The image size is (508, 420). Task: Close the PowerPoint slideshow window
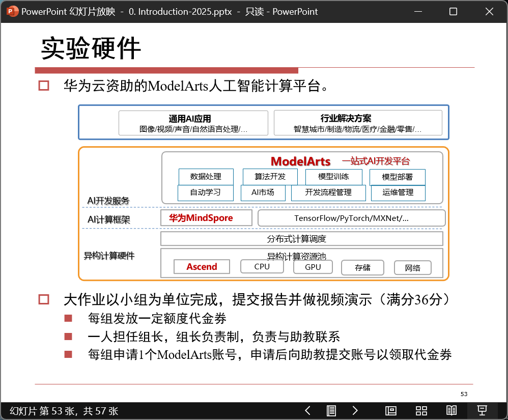click(x=489, y=11)
